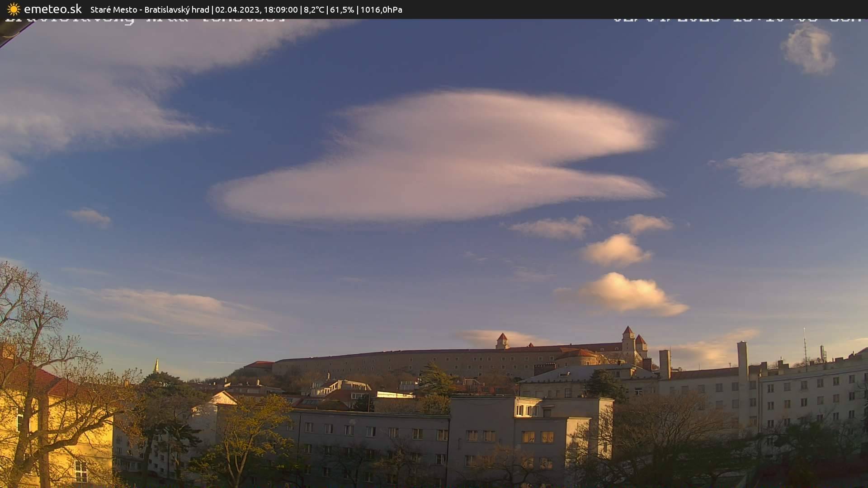Viewport: 868px width, 488px height.
Task: Click the small golden church spire
Action: (x=156, y=366)
